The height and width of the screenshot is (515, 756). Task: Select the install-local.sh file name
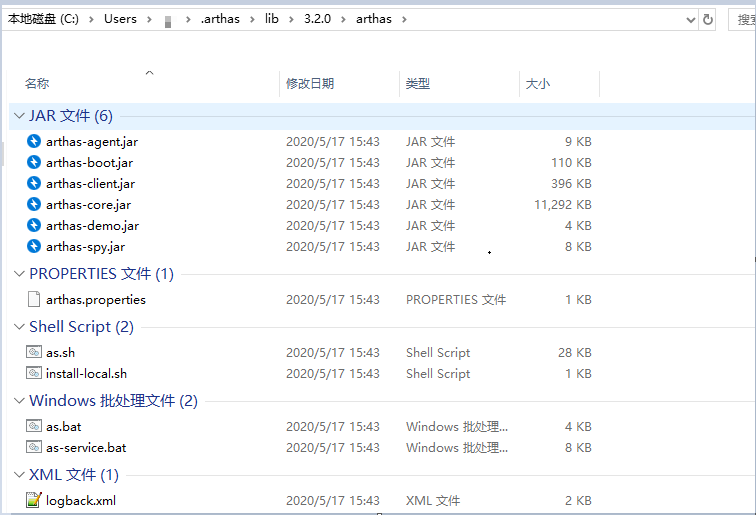86,374
